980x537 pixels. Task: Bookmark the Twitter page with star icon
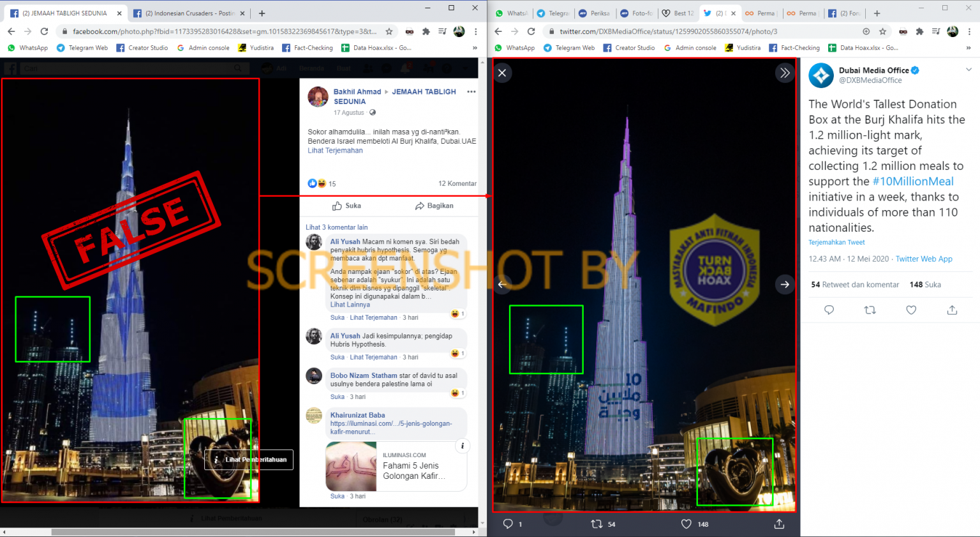882,31
